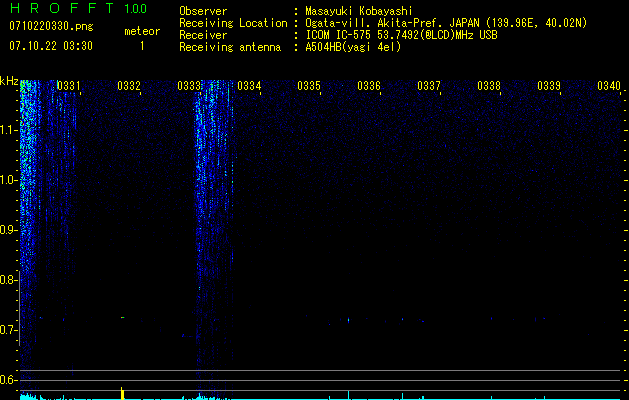The width and height of the screenshot is (629, 400).
Task: Click the 0339 time marker
Action: 549,86
